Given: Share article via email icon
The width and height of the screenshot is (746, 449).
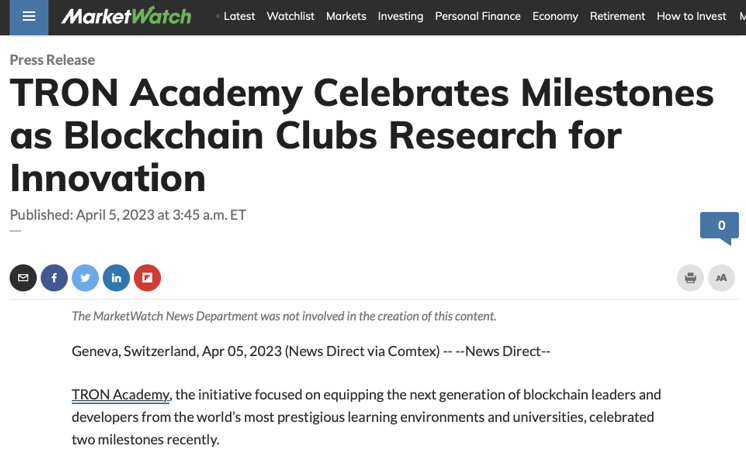Looking at the screenshot, I should (23, 277).
